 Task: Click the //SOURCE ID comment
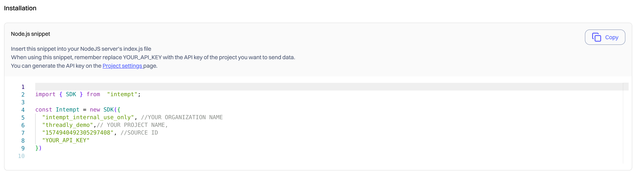(139, 133)
